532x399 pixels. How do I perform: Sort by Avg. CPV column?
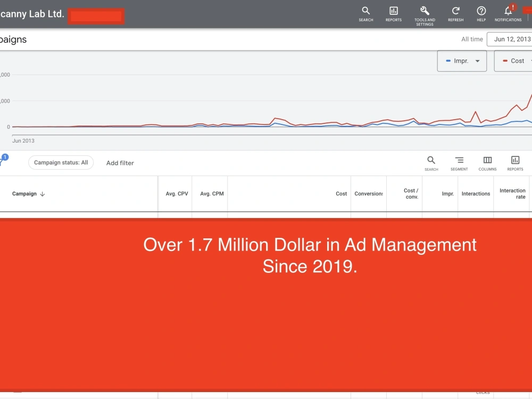point(177,194)
